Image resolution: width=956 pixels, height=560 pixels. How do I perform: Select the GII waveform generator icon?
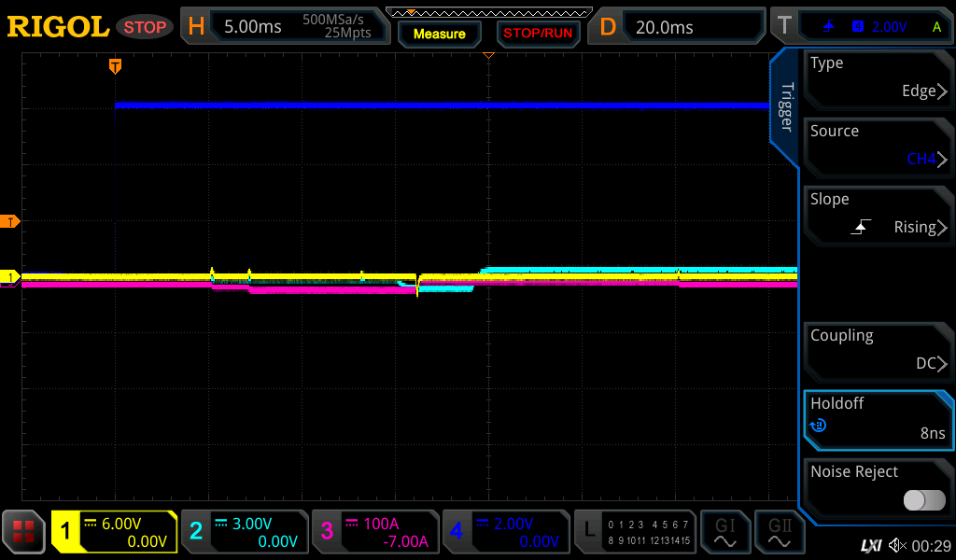(x=779, y=532)
